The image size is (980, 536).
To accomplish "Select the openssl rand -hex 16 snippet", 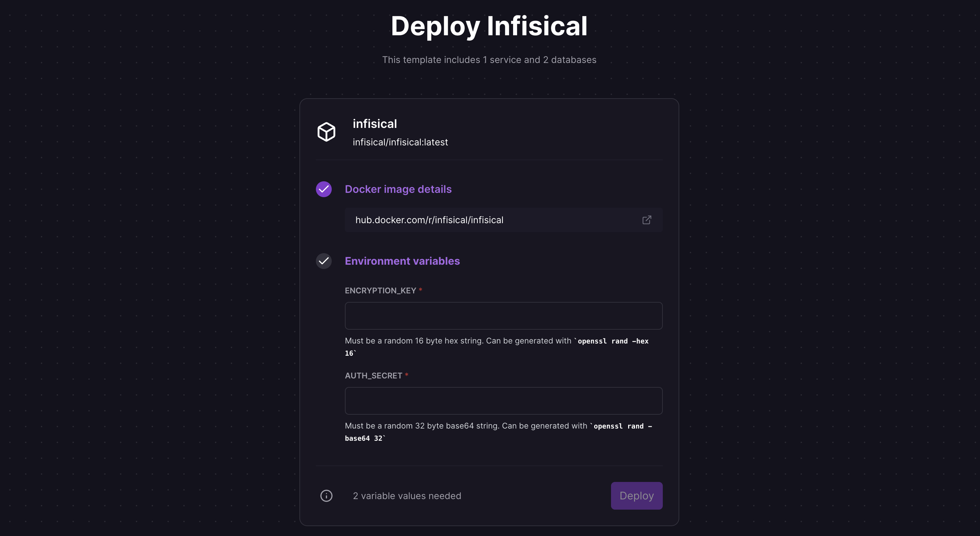I will (x=613, y=341).
